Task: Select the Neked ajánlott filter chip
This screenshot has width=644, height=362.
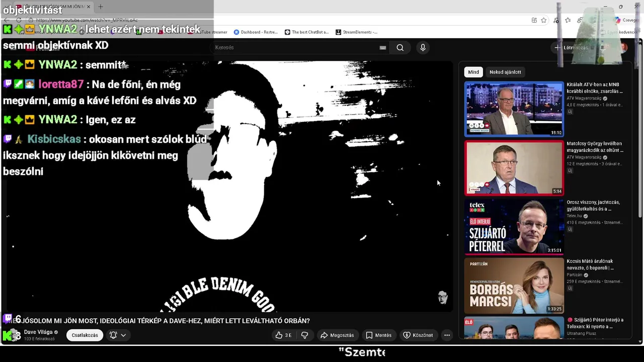Action: (505, 72)
